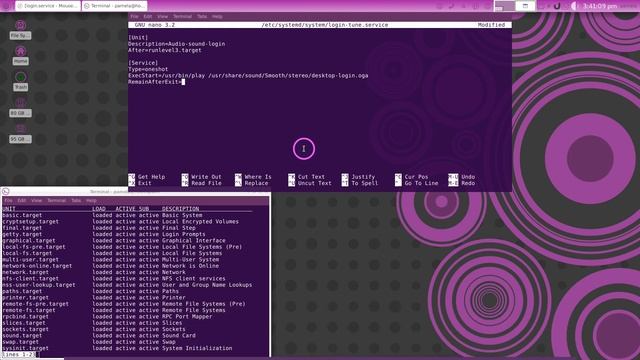The height and width of the screenshot is (360, 640).
Task: Open Help menu in the nano terminal window
Action: (x=217, y=16)
